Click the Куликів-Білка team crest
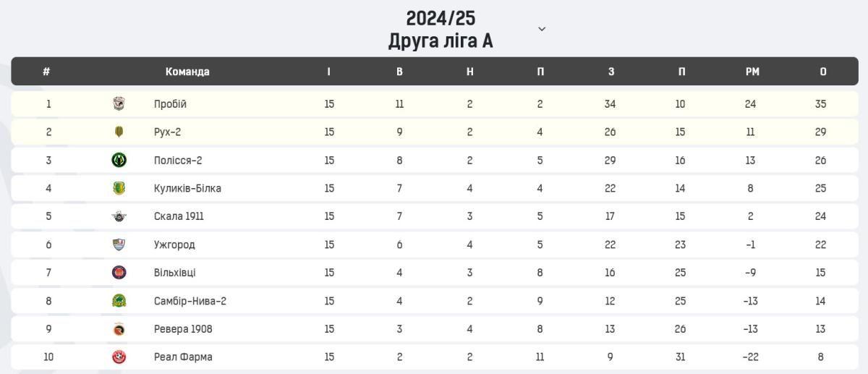The width and height of the screenshot is (868, 374). (119, 188)
